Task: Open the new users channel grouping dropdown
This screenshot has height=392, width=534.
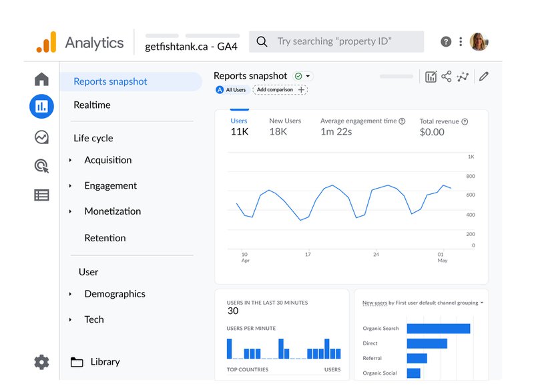Action: click(482, 302)
